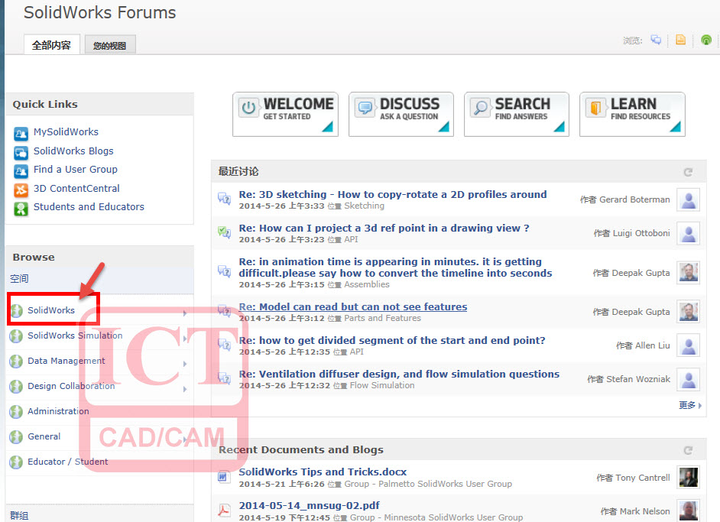
Task: Expand the SolidWorks space submenu arrow
Action: (185, 314)
